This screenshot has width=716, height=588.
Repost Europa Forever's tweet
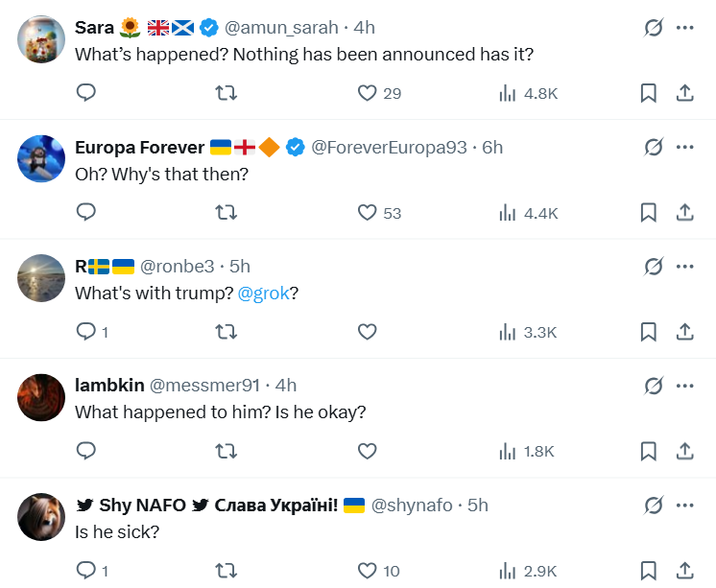227,212
